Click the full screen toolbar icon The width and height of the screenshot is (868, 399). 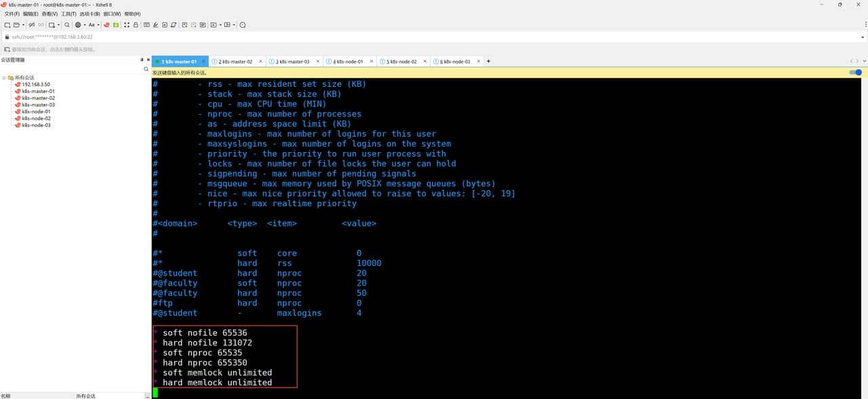click(x=126, y=24)
